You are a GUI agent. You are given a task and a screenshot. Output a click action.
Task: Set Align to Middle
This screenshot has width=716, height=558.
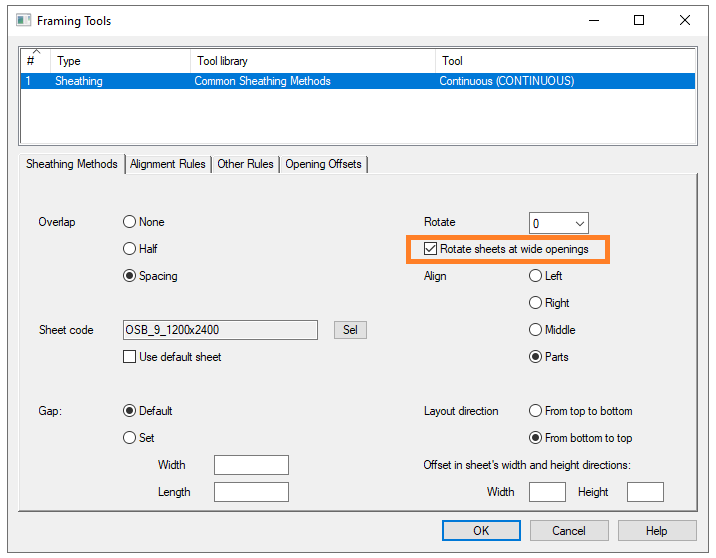pos(536,330)
